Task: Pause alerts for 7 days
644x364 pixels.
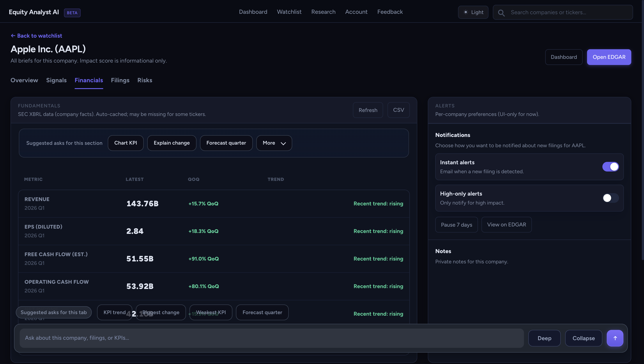Action: tap(456, 224)
